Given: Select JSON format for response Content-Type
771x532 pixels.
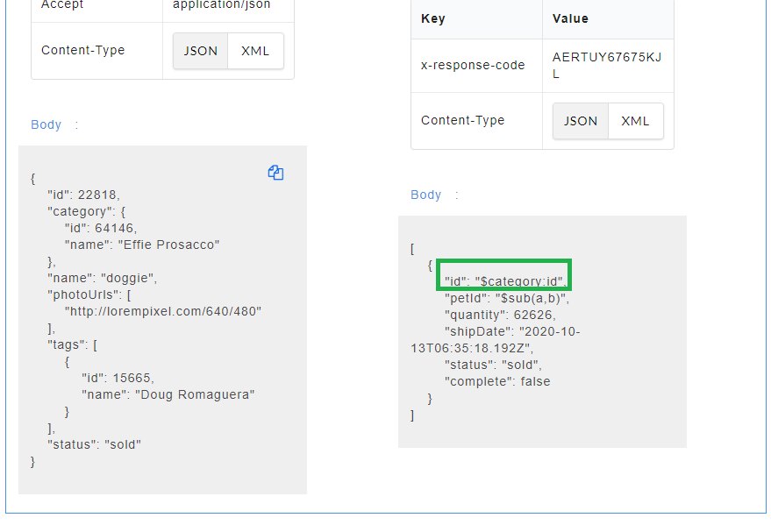Looking at the screenshot, I should pos(580,121).
